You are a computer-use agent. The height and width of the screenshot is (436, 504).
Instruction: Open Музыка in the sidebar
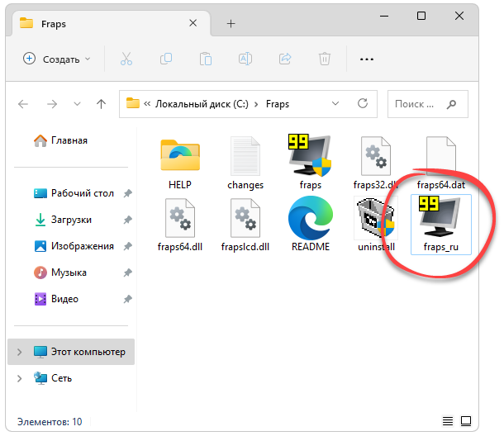60,272
